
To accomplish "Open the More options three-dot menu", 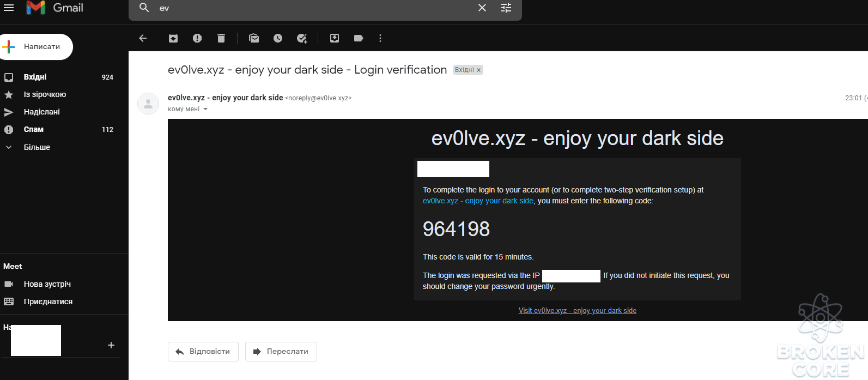I will (x=380, y=38).
